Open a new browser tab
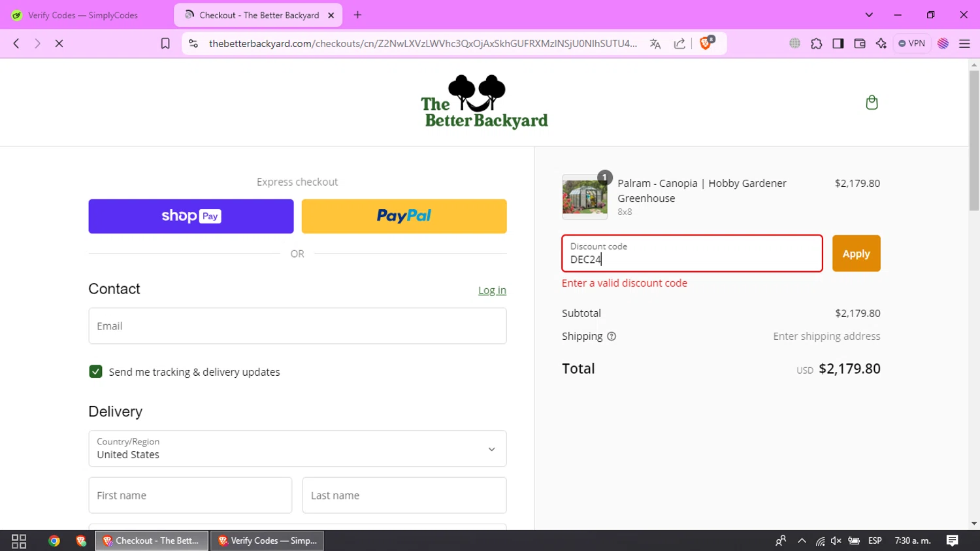 pyautogui.click(x=357, y=15)
